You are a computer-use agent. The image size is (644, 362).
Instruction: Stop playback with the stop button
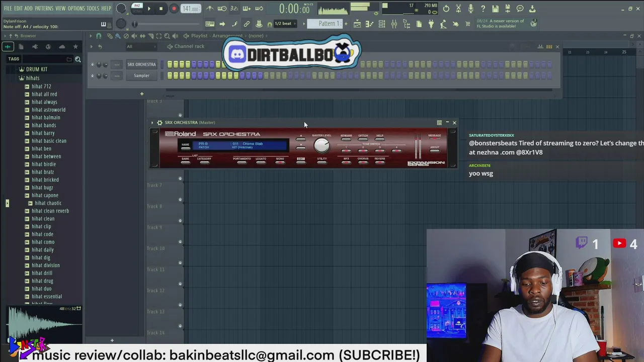[x=161, y=9]
